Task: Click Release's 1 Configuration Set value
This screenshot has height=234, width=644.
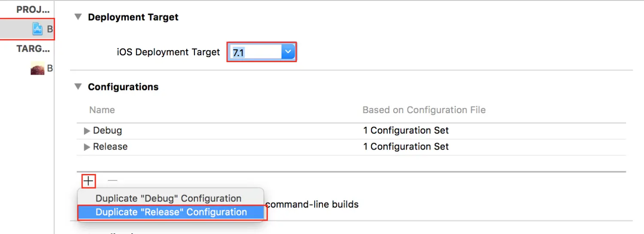Action: [x=406, y=147]
